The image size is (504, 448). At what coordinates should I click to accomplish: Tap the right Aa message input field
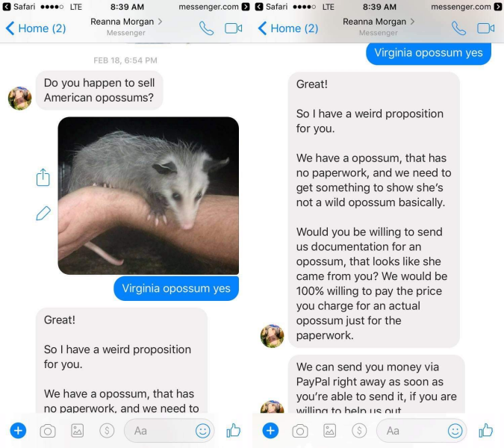pyautogui.click(x=413, y=431)
